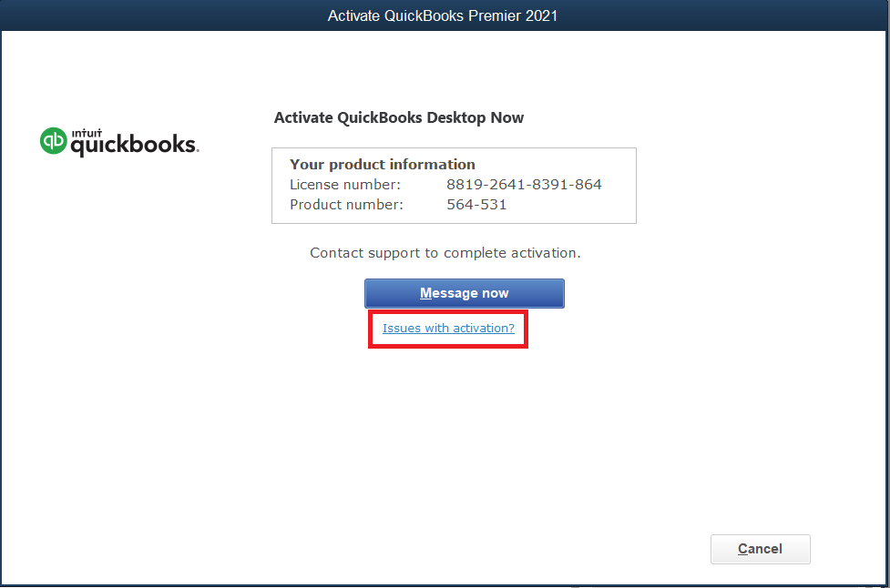890x588 pixels.
Task: Click the 8819 segment of the license number
Action: point(462,185)
